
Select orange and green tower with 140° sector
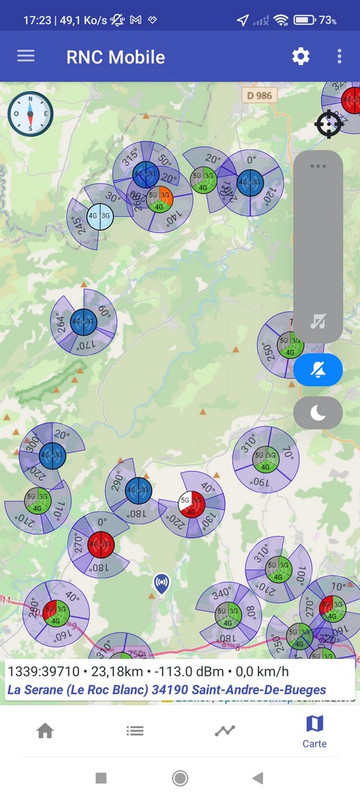(159, 199)
